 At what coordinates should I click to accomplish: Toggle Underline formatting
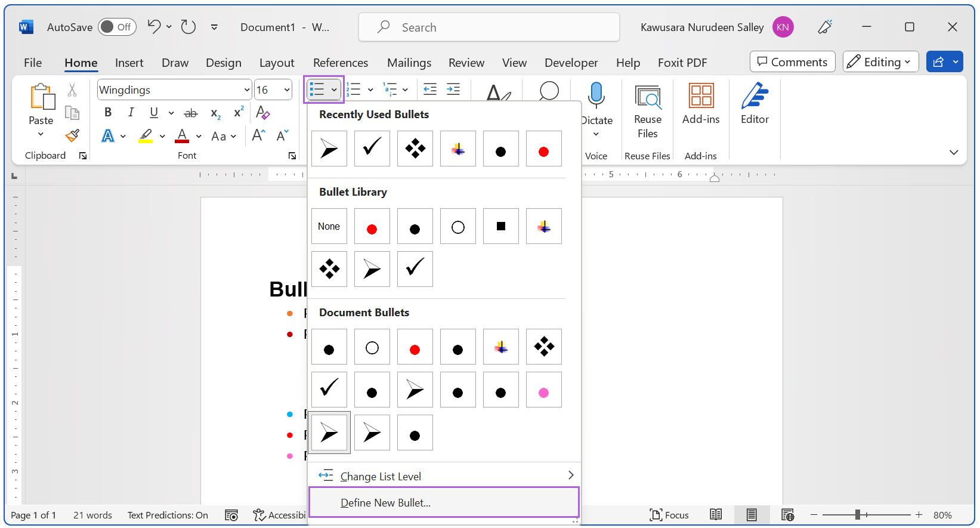point(154,112)
